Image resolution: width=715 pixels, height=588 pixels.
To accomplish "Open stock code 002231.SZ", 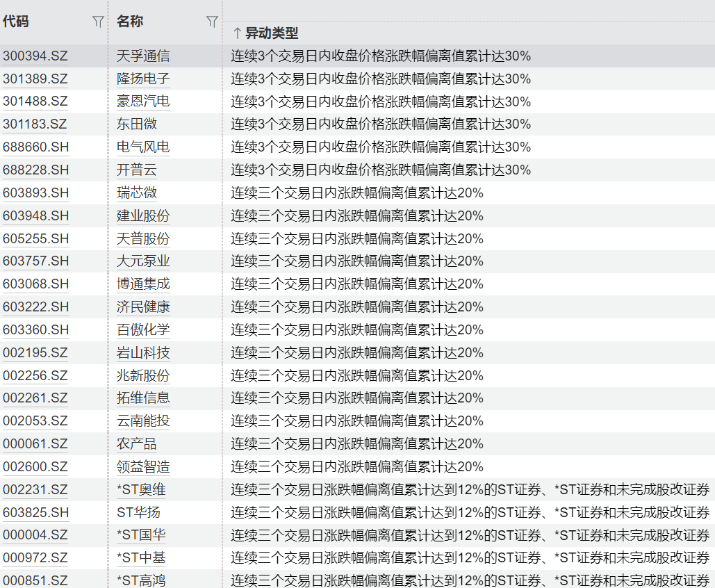I will click(35, 489).
